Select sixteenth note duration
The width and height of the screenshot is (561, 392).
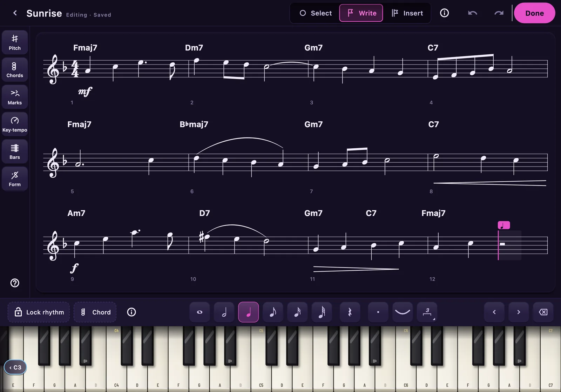tap(297, 312)
